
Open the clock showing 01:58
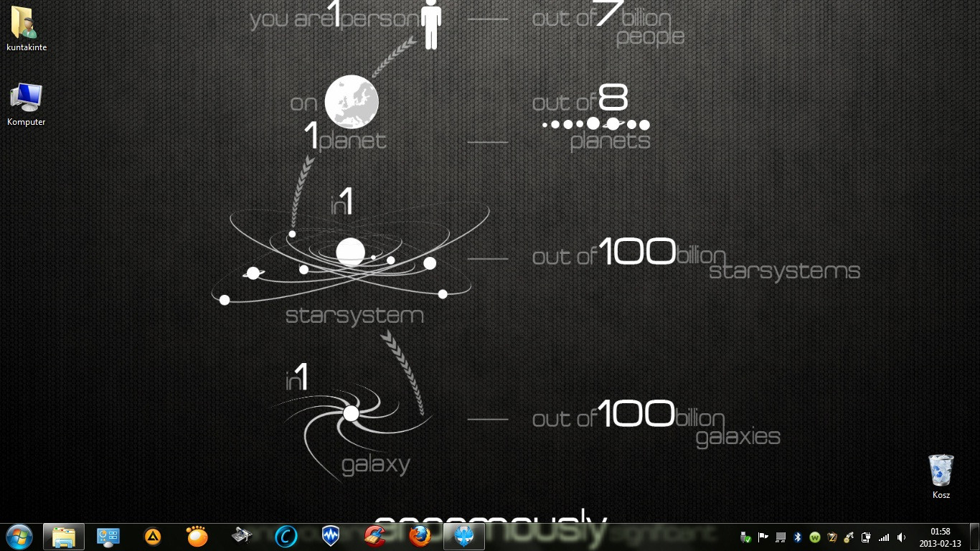940,537
